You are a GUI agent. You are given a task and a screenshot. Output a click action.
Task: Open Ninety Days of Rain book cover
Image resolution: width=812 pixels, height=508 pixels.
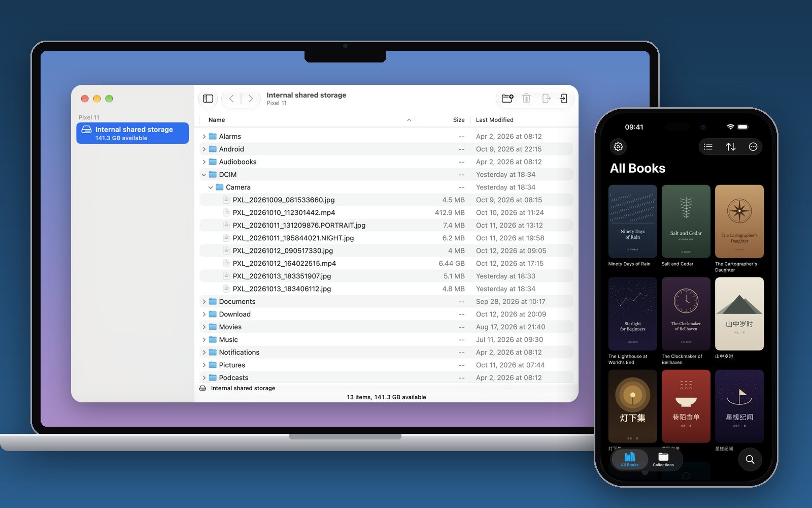pyautogui.click(x=633, y=221)
